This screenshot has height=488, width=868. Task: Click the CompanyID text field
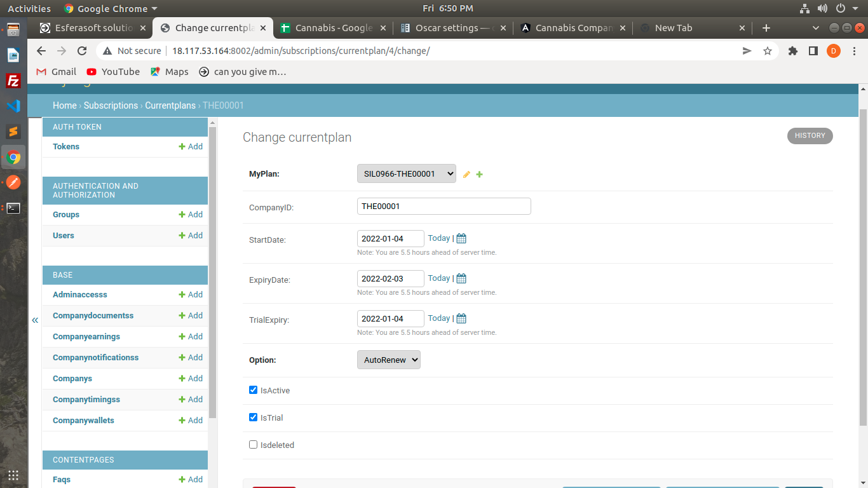[x=444, y=206]
